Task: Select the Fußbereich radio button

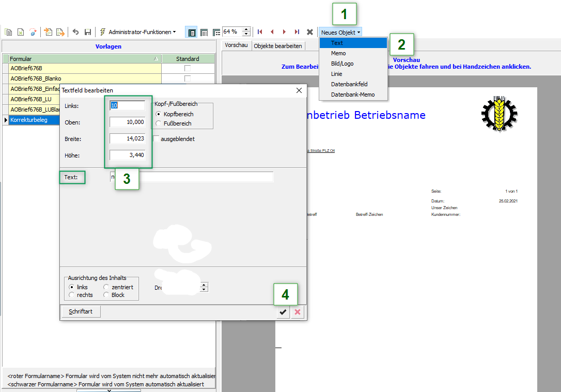Action: point(159,123)
